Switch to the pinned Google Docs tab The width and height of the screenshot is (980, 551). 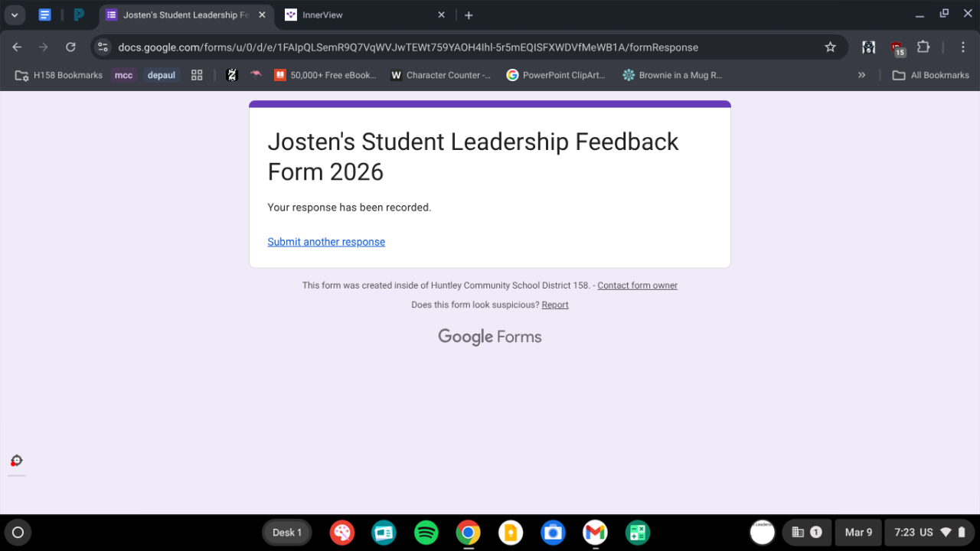44,15
